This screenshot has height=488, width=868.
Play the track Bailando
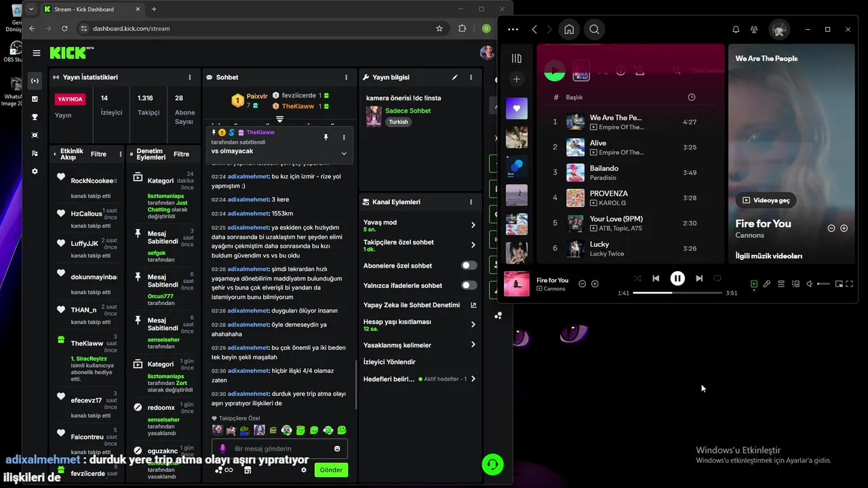tap(604, 168)
